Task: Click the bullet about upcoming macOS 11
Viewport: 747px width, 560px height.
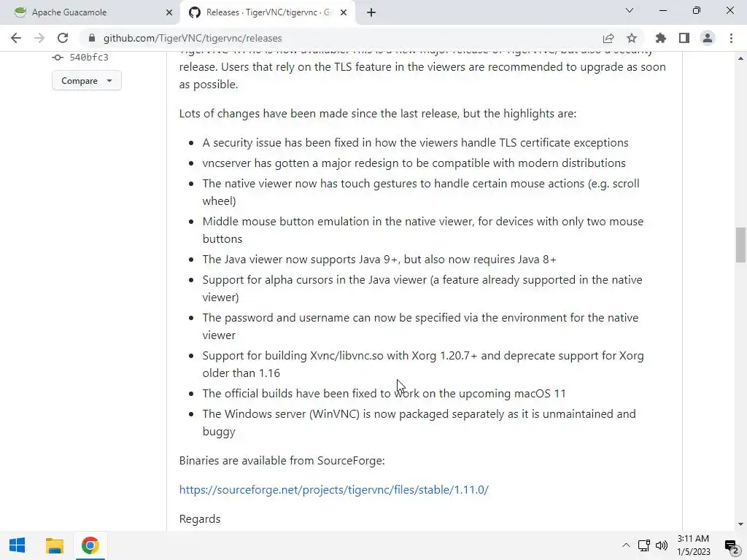Action: tap(384, 394)
